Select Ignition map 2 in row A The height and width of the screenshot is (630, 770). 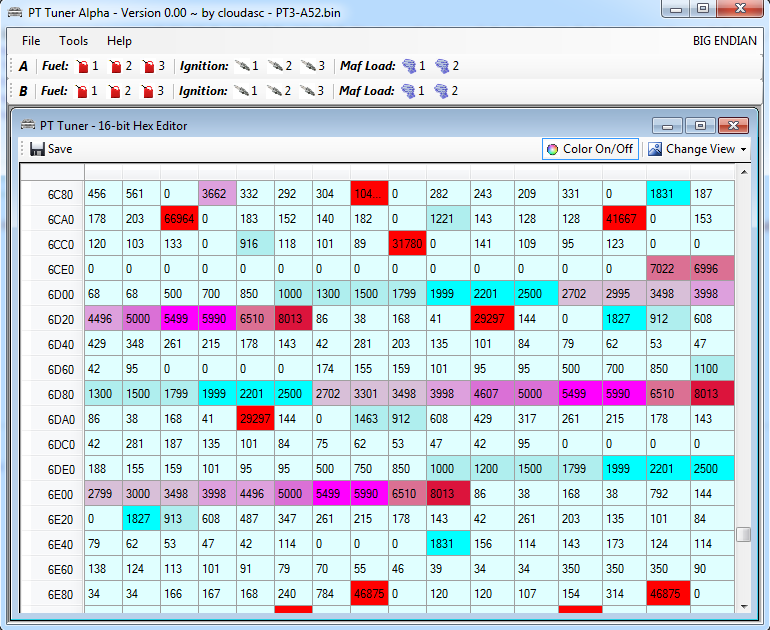[x=283, y=66]
